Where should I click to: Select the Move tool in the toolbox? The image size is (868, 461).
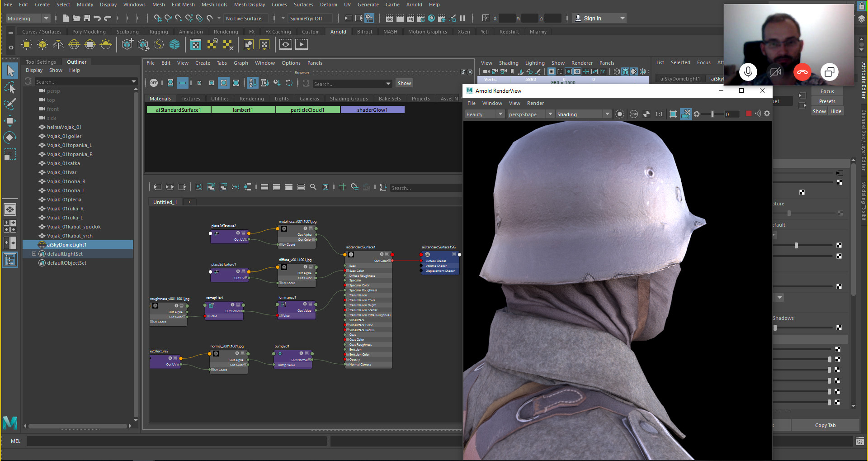click(10, 120)
